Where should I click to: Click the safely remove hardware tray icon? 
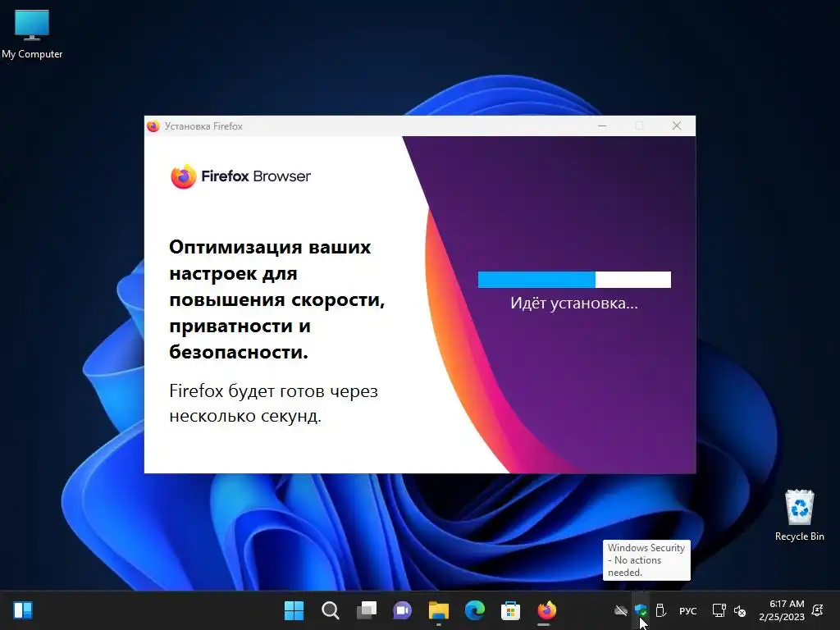click(661, 610)
